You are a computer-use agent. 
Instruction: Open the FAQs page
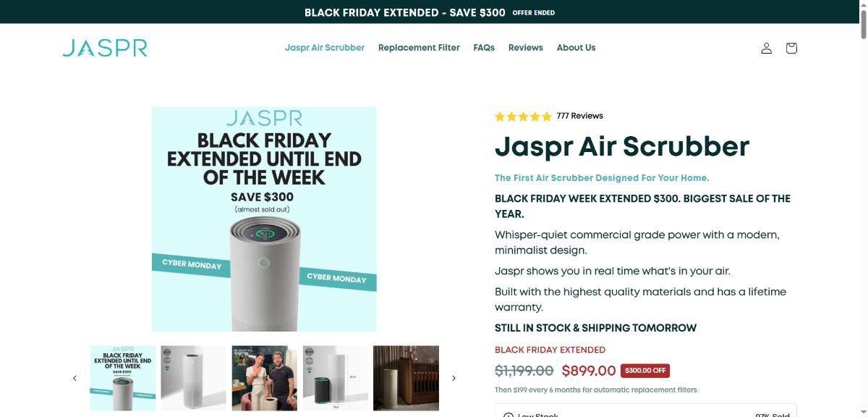[x=484, y=48]
